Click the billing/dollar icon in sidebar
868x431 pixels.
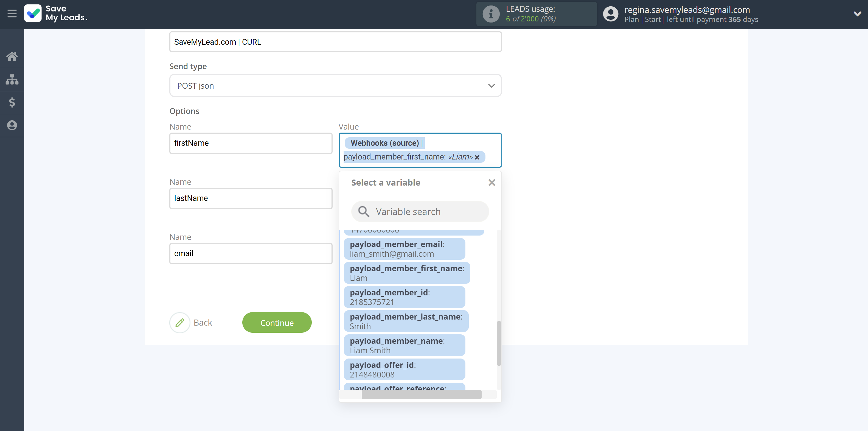click(x=12, y=102)
